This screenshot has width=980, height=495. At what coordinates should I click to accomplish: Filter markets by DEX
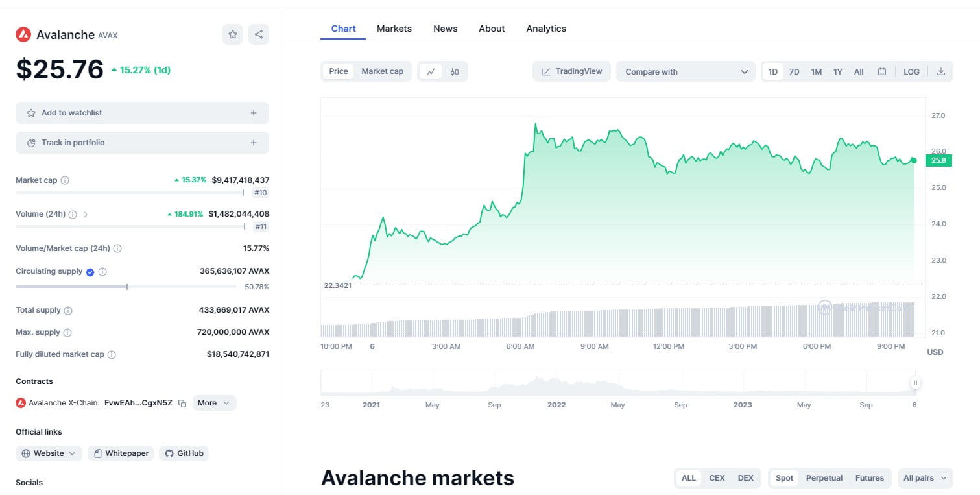pyautogui.click(x=746, y=478)
